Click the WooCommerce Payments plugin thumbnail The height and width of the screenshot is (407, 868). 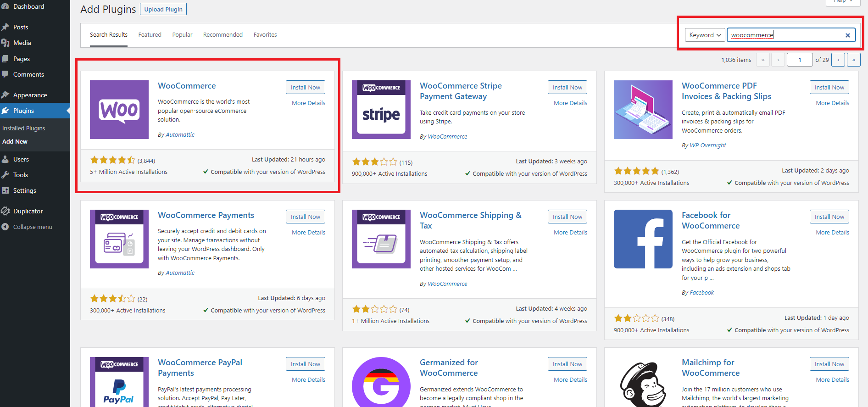119,239
